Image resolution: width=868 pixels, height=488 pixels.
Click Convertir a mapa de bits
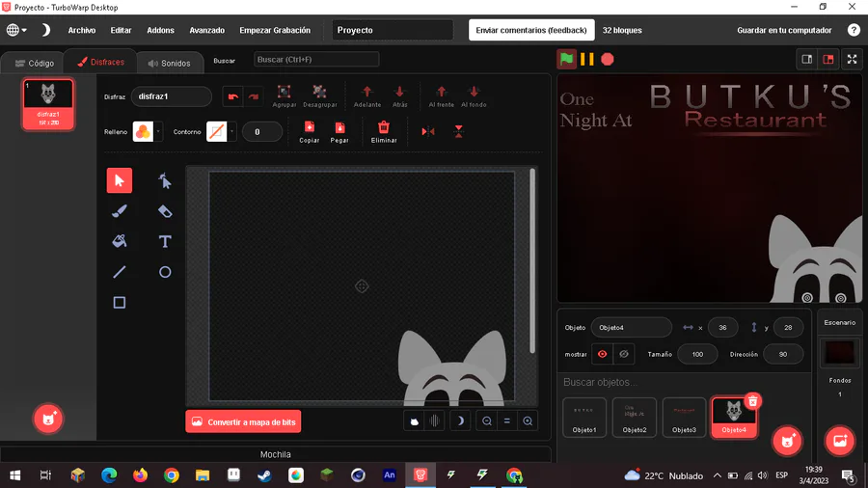tap(244, 421)
